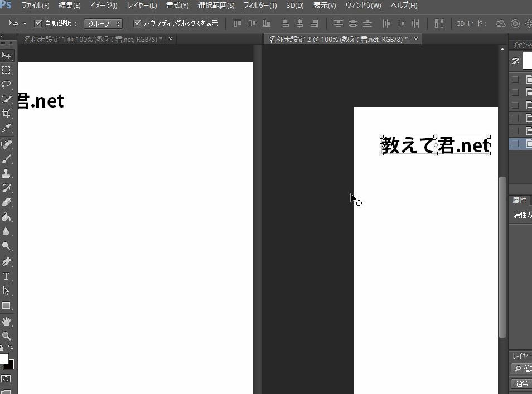The image size is (532, 394).
Task: Select the Rectangle shape tool
Action: pos(6,305)
